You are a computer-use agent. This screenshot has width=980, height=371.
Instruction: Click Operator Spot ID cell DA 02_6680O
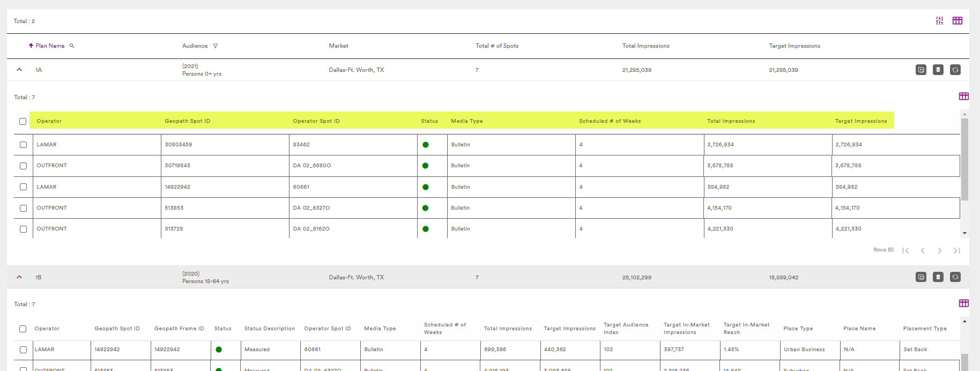tap(311, 166)
